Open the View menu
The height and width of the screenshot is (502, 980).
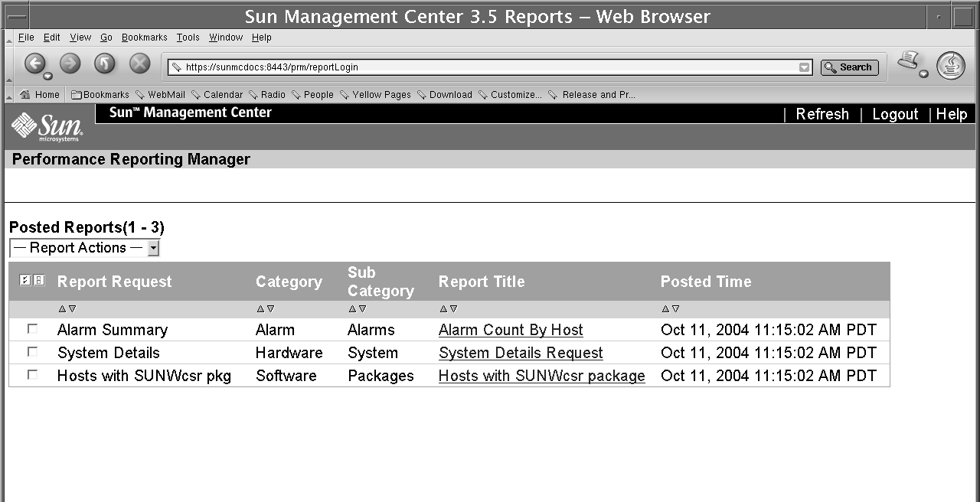click(x=80, y=37)
